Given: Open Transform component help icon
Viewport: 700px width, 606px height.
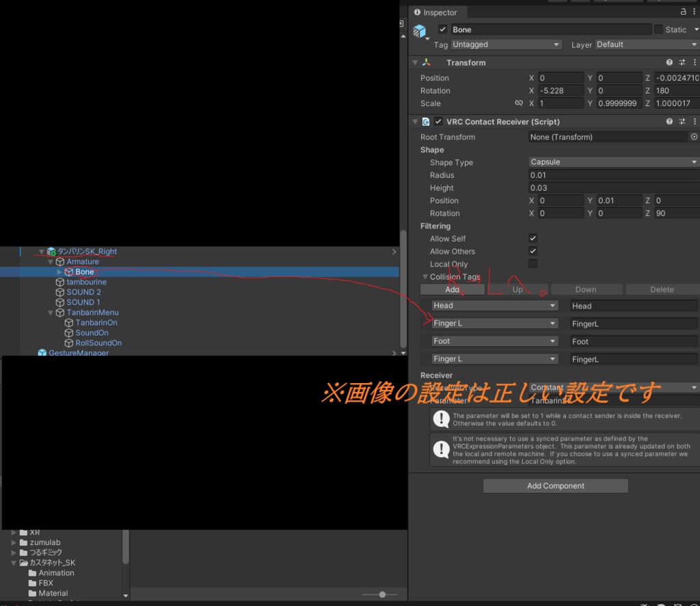Looking at the screenshot, I should [x=669, y=62].
